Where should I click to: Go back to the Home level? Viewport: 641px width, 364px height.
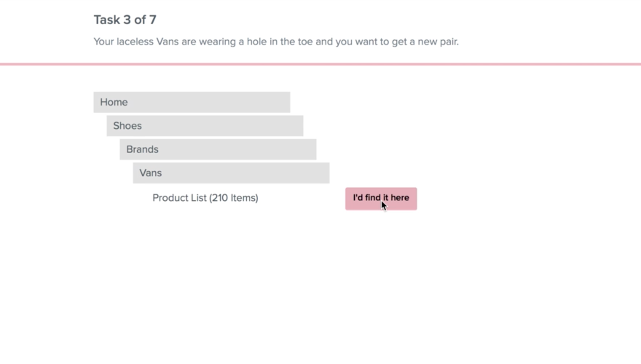click(x=192, y=102)
